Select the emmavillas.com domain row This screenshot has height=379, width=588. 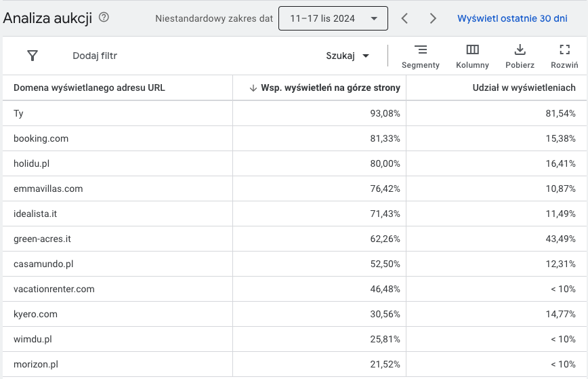click(x=48, y=188)
